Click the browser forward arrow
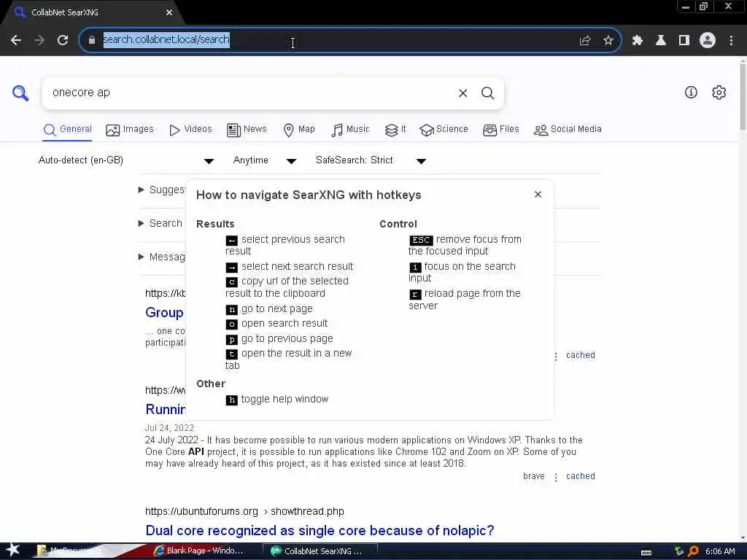Image resolution: width=747 pixels, height=560 pixels. [39, 40]
